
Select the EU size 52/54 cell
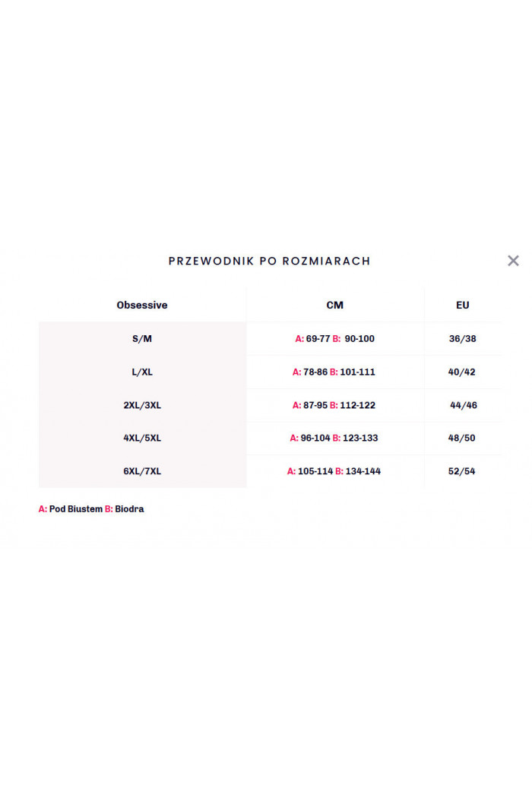tap(462, 471)
